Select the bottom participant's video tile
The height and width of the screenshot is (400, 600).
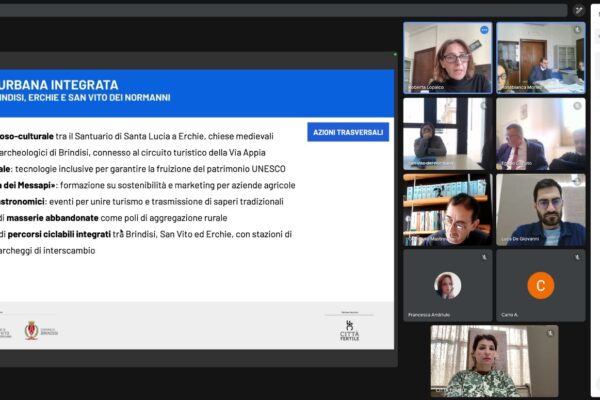[494, 361]
